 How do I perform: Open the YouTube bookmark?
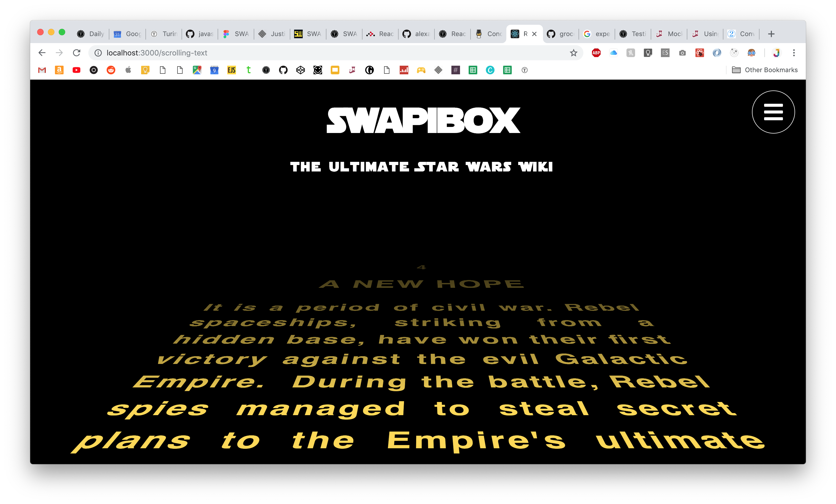click(76, 70)
